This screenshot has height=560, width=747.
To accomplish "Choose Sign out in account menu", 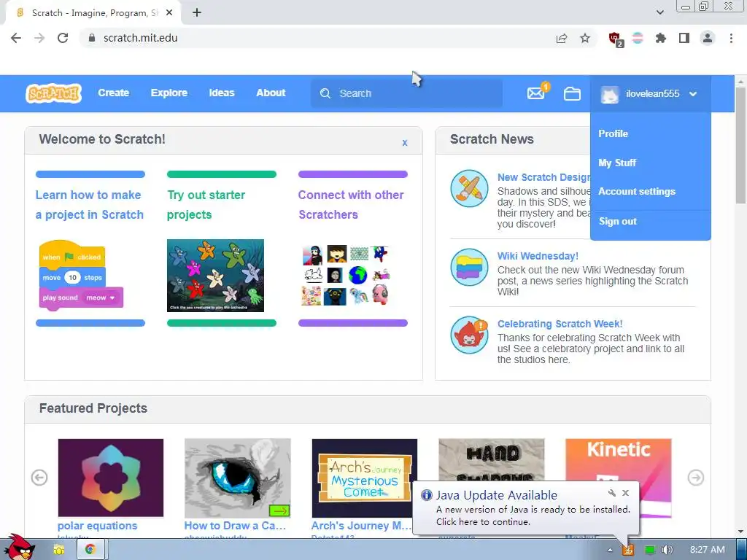I will (x=617, y=222).
